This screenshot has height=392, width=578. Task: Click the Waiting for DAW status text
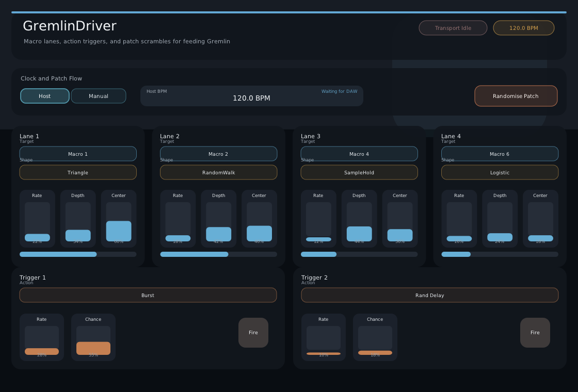click(339, 91)
